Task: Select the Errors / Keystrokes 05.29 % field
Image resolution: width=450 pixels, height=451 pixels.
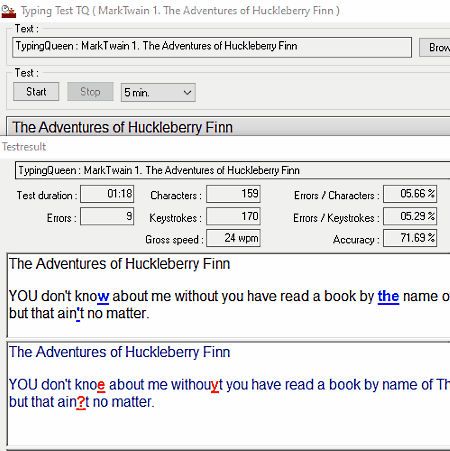Action: (x=410, y=217)
